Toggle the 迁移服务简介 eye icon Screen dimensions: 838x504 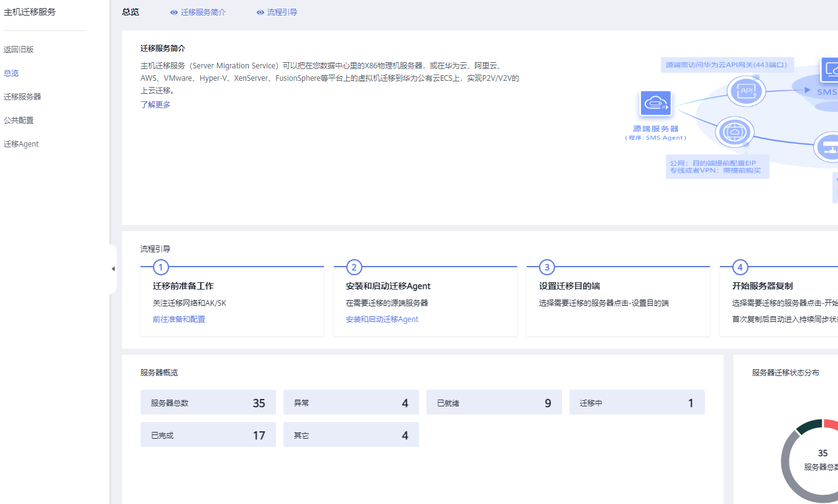(174, 12)
